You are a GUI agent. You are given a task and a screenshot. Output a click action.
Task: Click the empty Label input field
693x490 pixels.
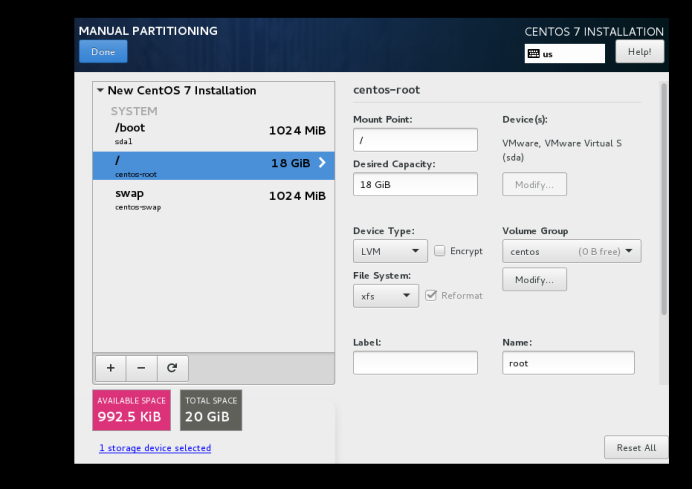tap(415, 363)
